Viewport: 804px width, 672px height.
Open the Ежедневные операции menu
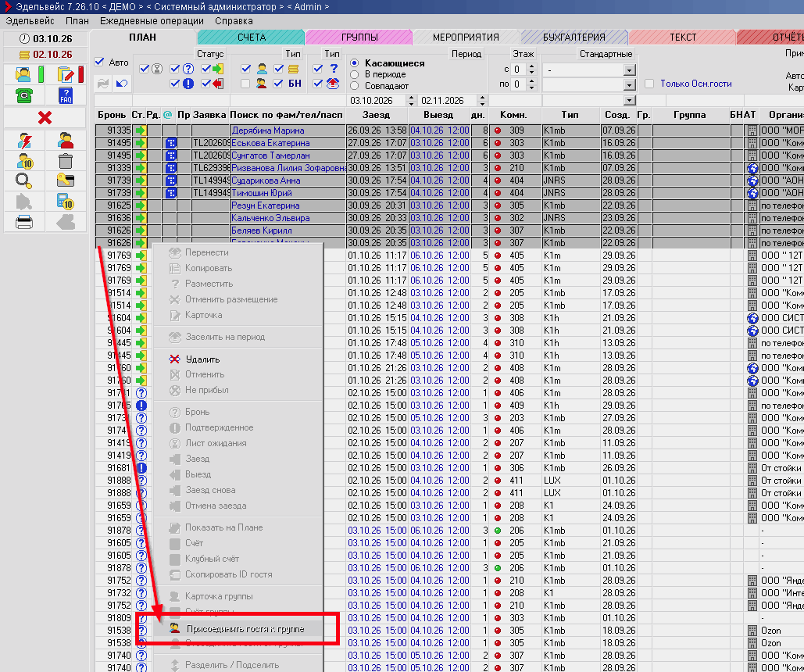[x=152, y=21]
